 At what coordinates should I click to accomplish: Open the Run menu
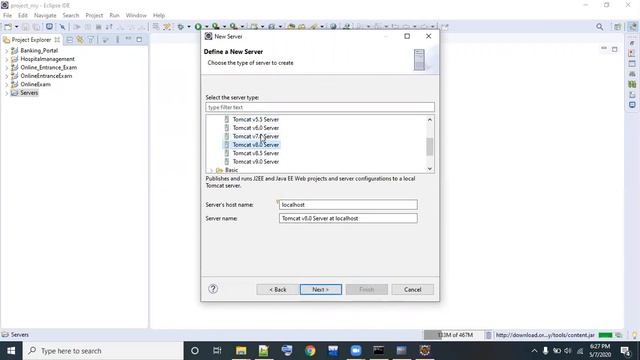click(x=114, y=16)
